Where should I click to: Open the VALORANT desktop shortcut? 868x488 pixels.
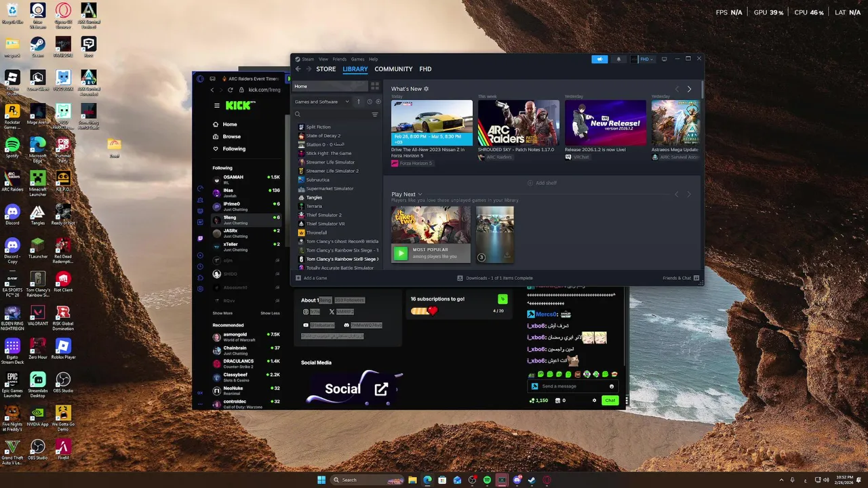point(38,316)
